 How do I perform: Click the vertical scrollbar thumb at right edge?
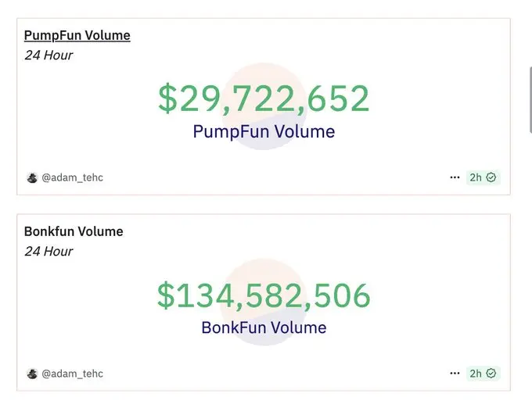pos(530,100)
